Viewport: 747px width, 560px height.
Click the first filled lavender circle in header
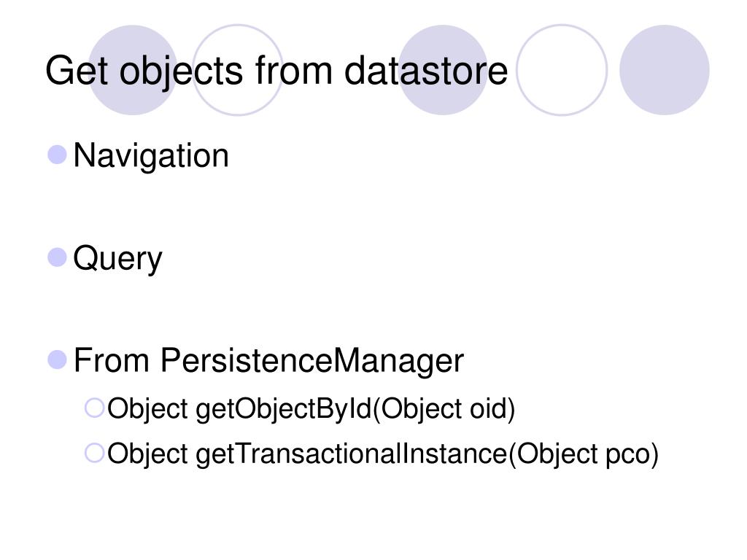click(133, 70)
